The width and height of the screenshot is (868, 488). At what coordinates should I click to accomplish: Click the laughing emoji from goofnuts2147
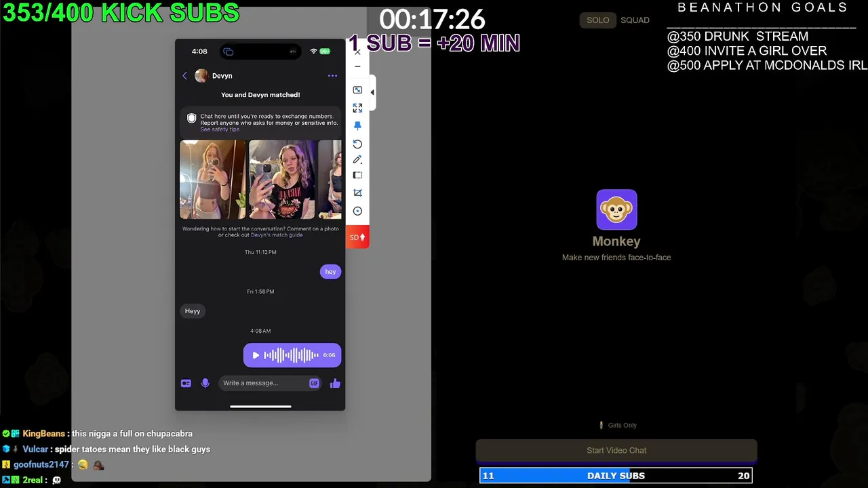tap(83, 465)
